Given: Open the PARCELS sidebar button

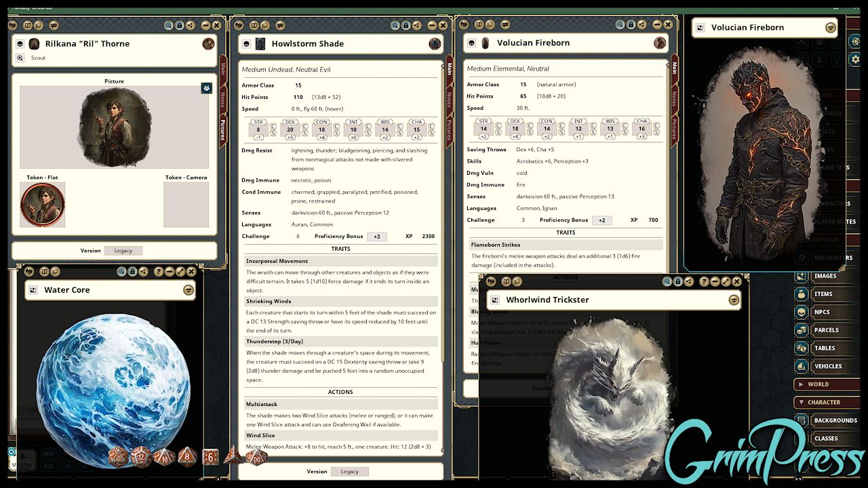Looking at the screenshot, I should [x=827, y=330].
